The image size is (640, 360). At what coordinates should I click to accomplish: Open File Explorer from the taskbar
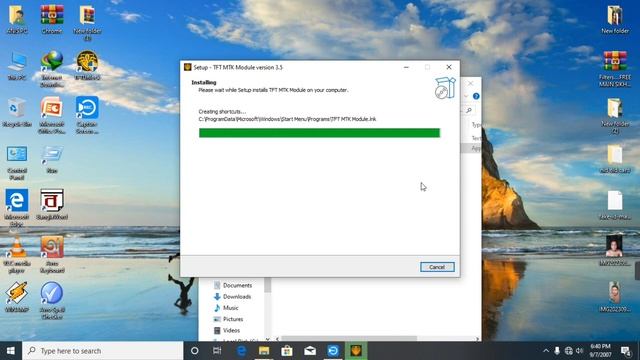(264, 351)
